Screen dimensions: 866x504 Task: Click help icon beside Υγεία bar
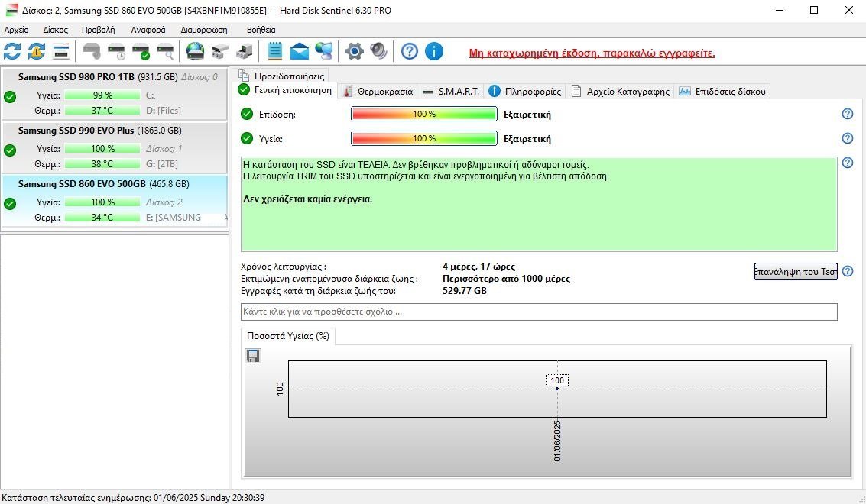click(847, 138)
